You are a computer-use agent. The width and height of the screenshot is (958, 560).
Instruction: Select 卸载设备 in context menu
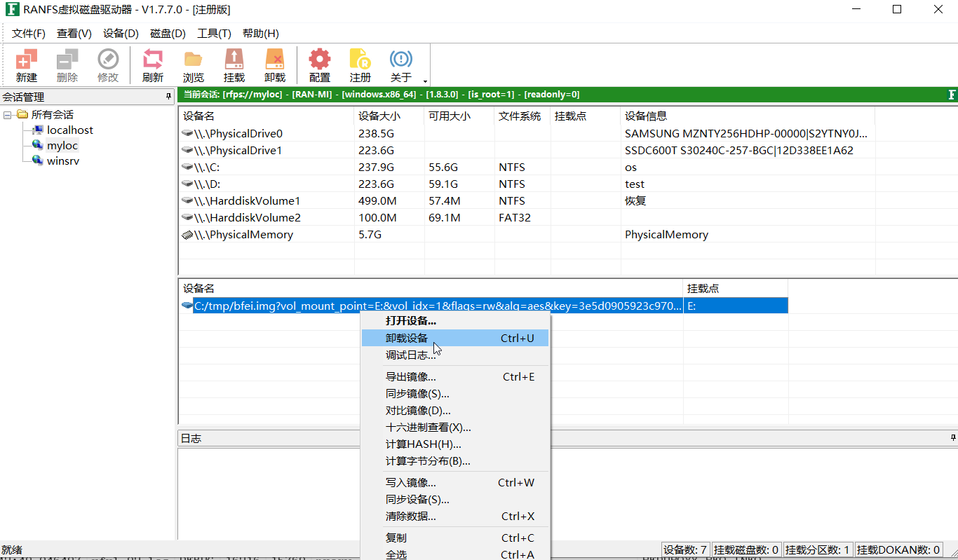[x=407, y=339]
